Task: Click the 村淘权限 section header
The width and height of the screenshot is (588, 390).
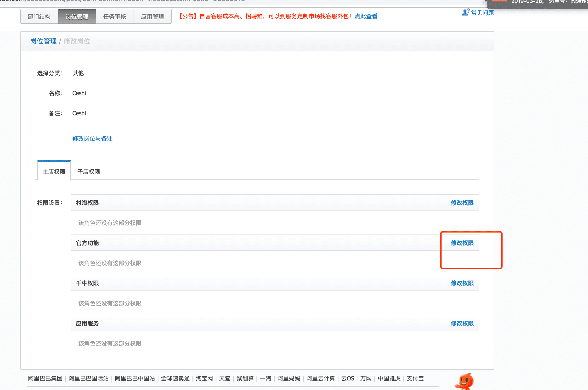Action: 275,202
